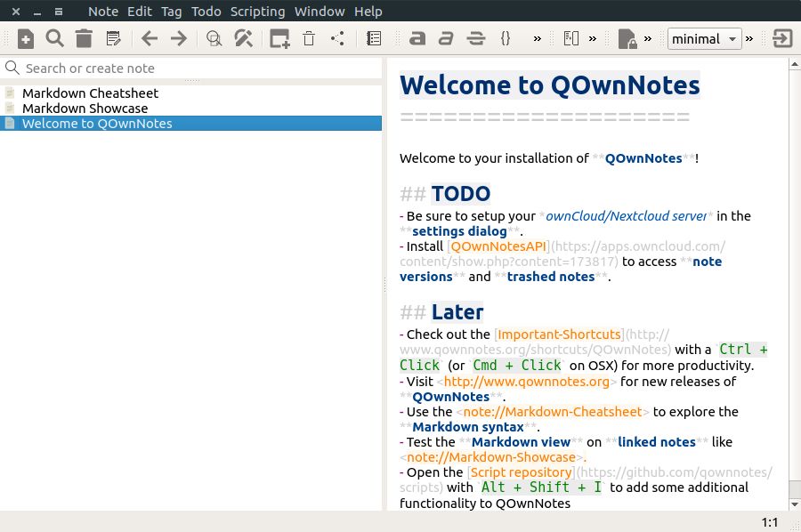Screen dimensions: 801x532
Task: Open the Todo menu
Action: click(x=206, y=12)
